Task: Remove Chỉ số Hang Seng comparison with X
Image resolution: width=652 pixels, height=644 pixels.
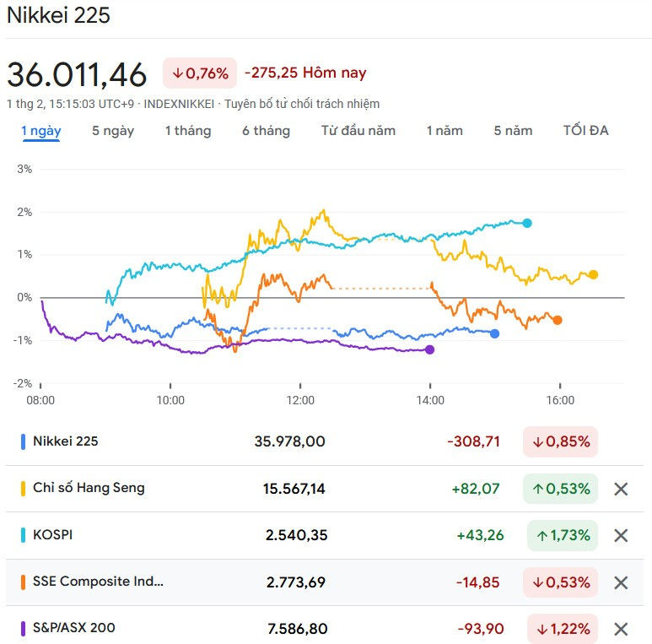Action: pyautogui.click(x=621, y=489)
